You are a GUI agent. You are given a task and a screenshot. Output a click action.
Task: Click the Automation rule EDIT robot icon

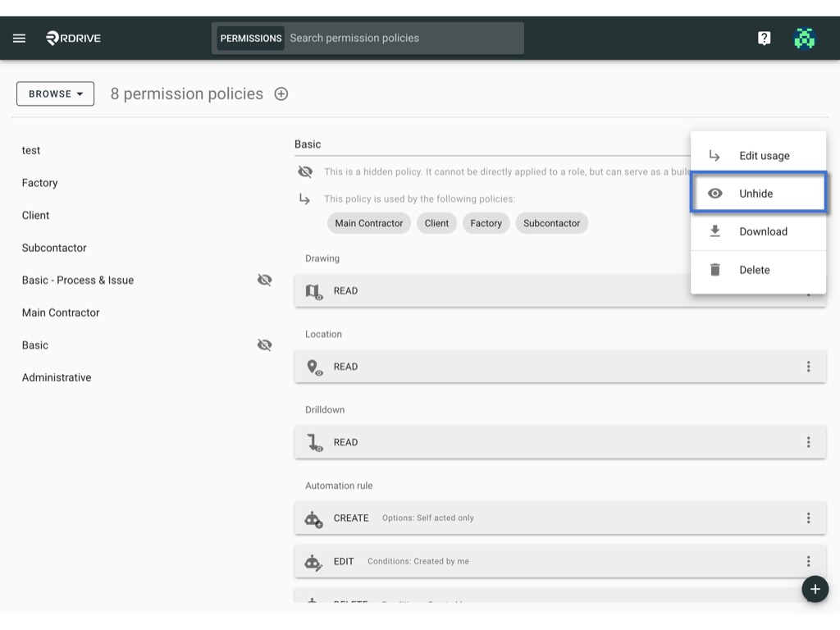tap(313, 562)
